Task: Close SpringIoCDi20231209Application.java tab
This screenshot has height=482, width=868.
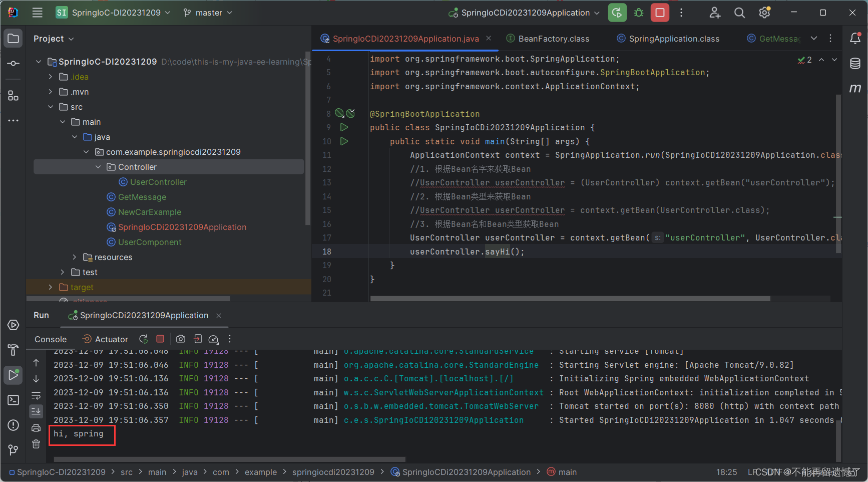Action: pos(489,38)
